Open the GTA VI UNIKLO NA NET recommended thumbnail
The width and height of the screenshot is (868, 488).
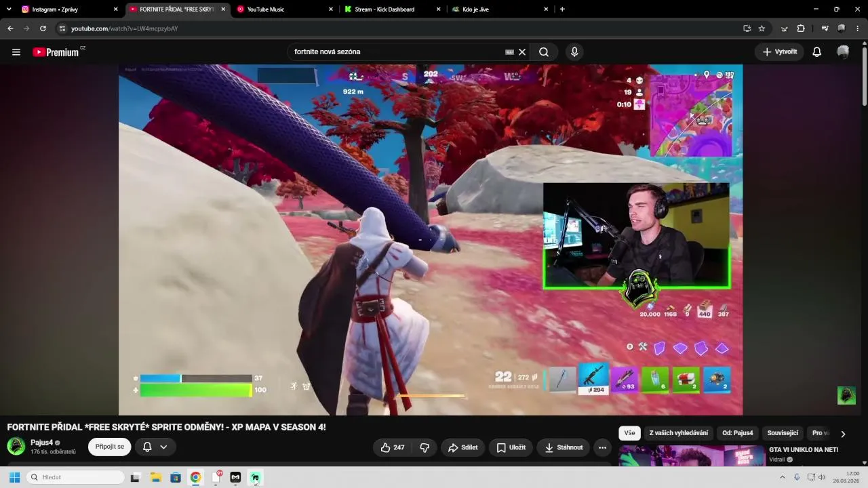(x=691, y=455)
